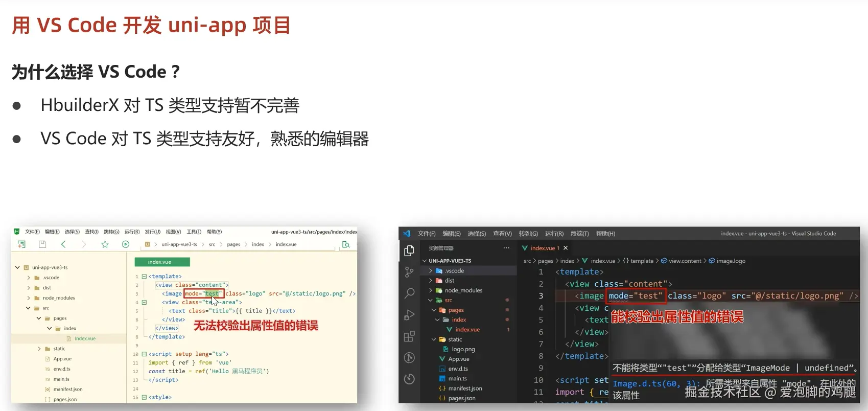Open VS Code Run and Debug icon
Image resolution: width=868 pixels, height=411 pixels.
(409, 315)
